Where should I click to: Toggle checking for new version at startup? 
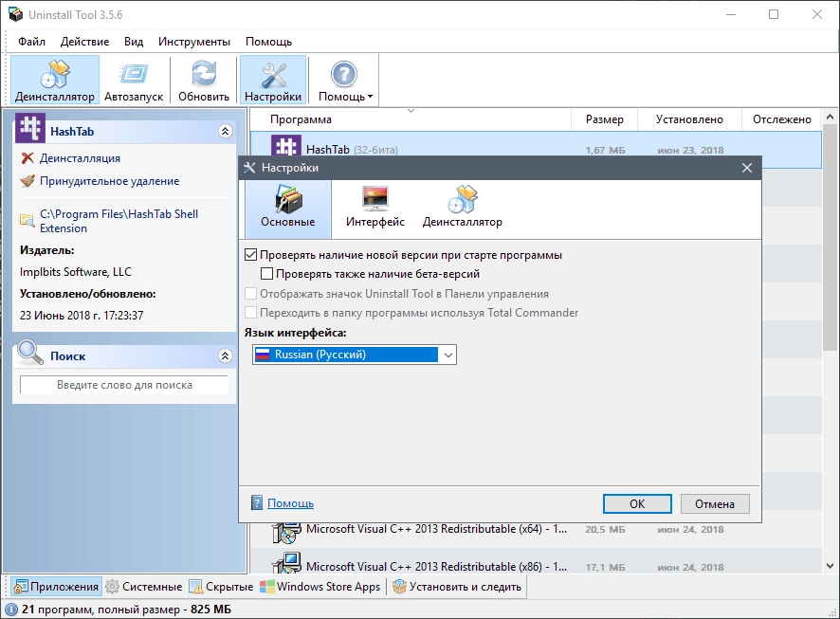pos(250,255)
